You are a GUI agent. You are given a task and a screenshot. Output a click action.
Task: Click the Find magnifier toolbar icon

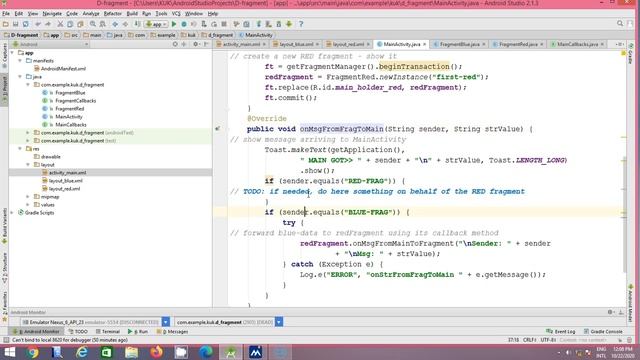point(93,24)
